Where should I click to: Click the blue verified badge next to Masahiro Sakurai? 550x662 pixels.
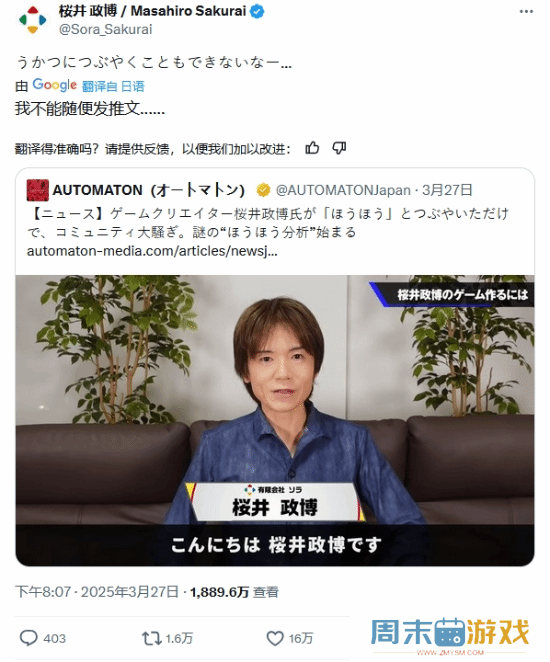click(x=257, y=11)
